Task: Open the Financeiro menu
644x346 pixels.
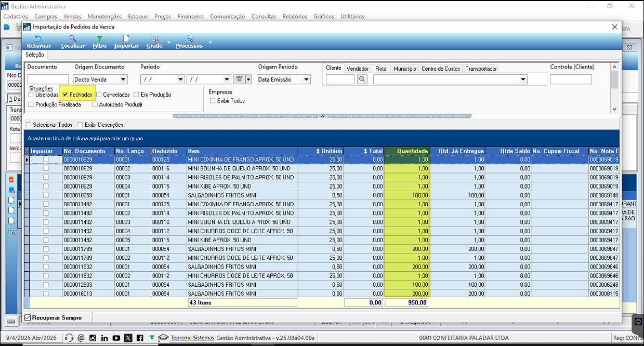Action: tap(190, 17)
